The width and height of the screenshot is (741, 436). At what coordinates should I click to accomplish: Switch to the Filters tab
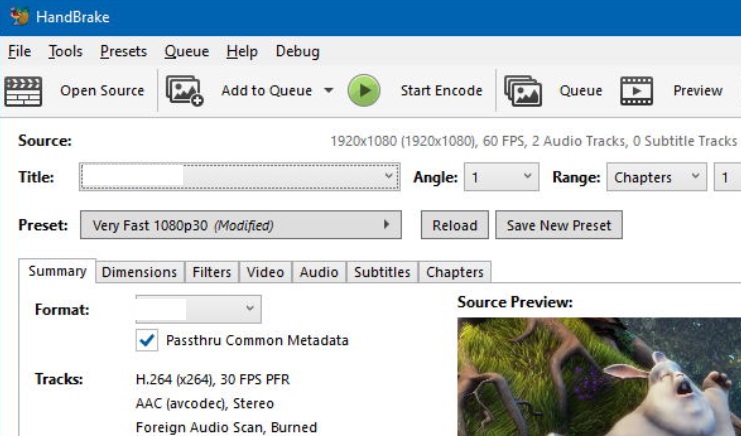coord(212,272)
